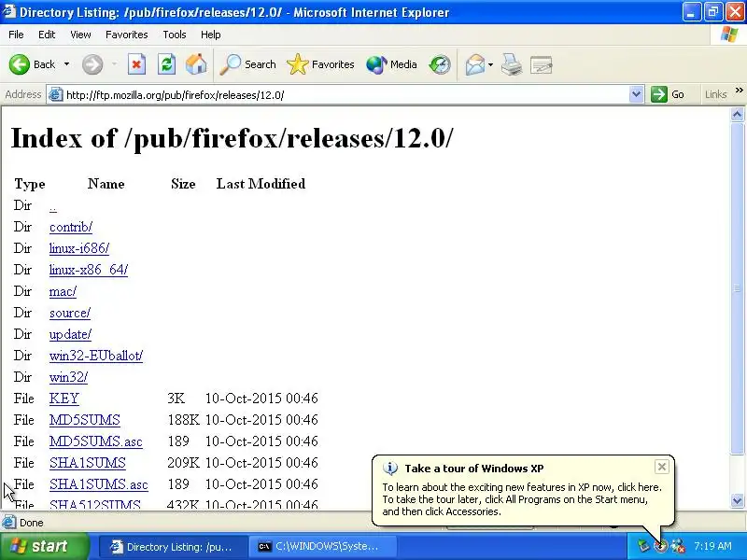The image size is (747, 560).
Task: Open the Favorites star toolbar button
Action: pyautogui.click(x=320, y=64)
